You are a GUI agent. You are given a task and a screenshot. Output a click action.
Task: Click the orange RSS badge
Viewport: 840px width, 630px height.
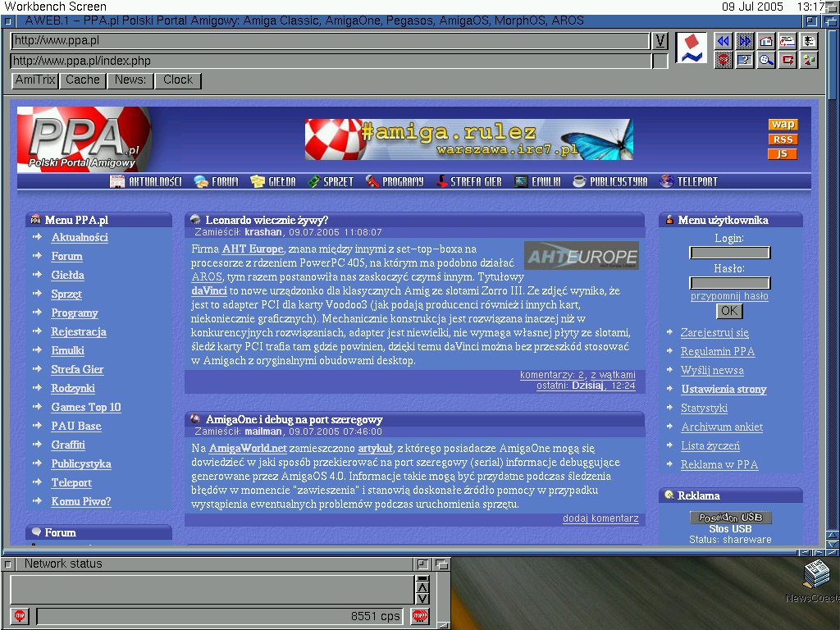point(783,139)
